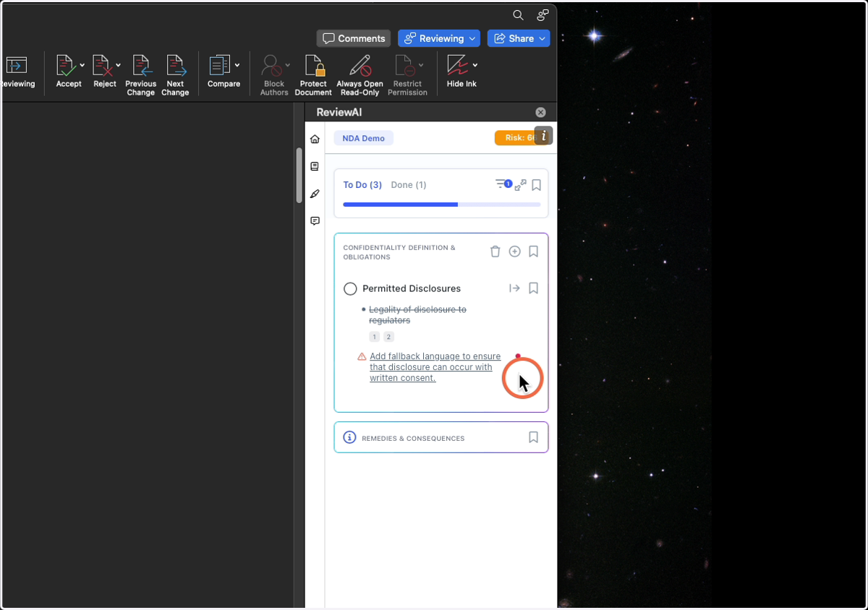Click the Accept change icon
This screenshot has height=610, width=868.
66,65
